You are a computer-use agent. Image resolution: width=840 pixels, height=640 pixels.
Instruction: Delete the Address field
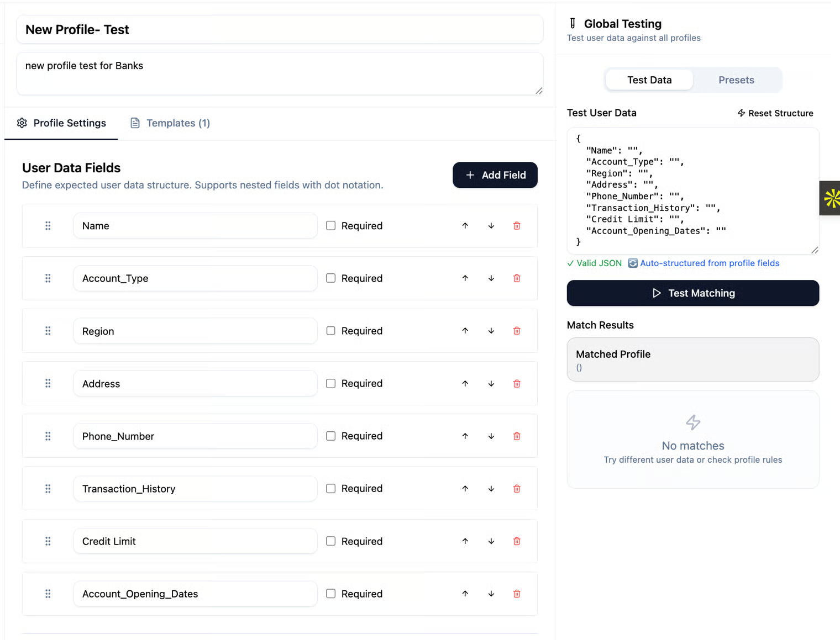(517, 384)
